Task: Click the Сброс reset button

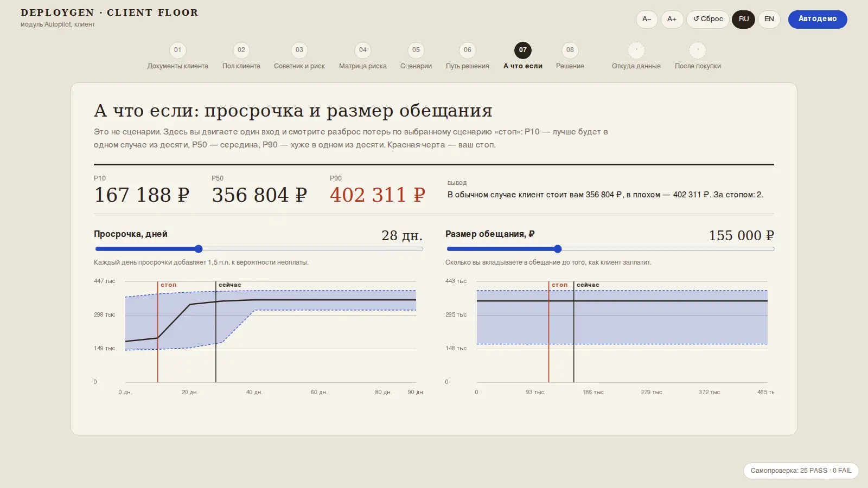Action: click(708, 19)
